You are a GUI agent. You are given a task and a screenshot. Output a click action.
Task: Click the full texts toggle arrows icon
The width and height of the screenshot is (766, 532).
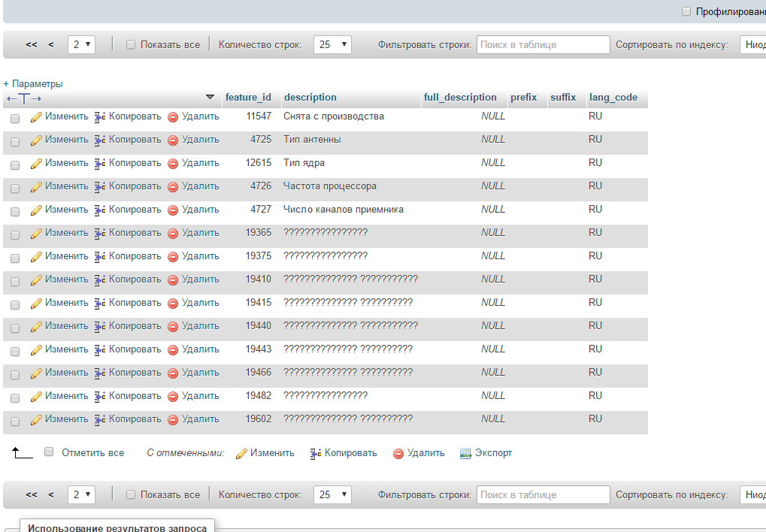(x=24, y=98)
